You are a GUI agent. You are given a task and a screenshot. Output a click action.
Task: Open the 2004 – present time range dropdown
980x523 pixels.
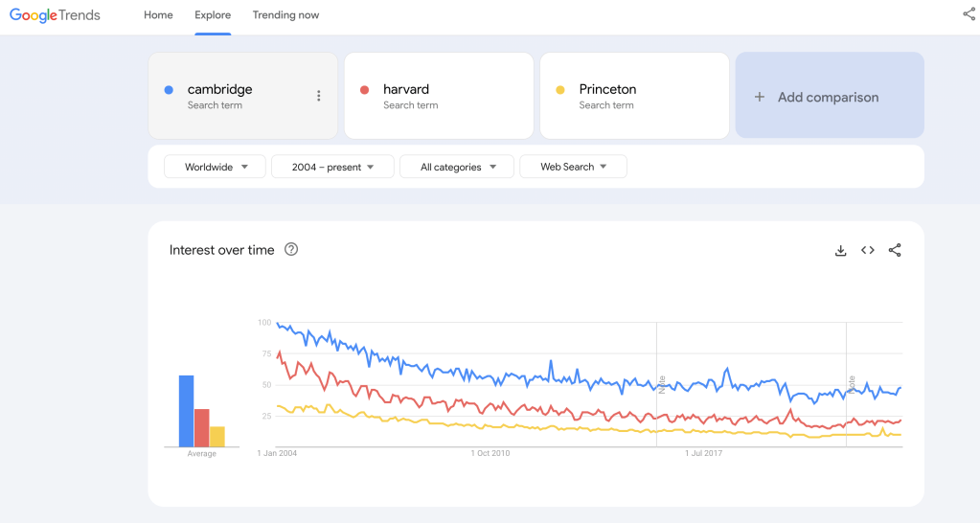click(332, 167)
